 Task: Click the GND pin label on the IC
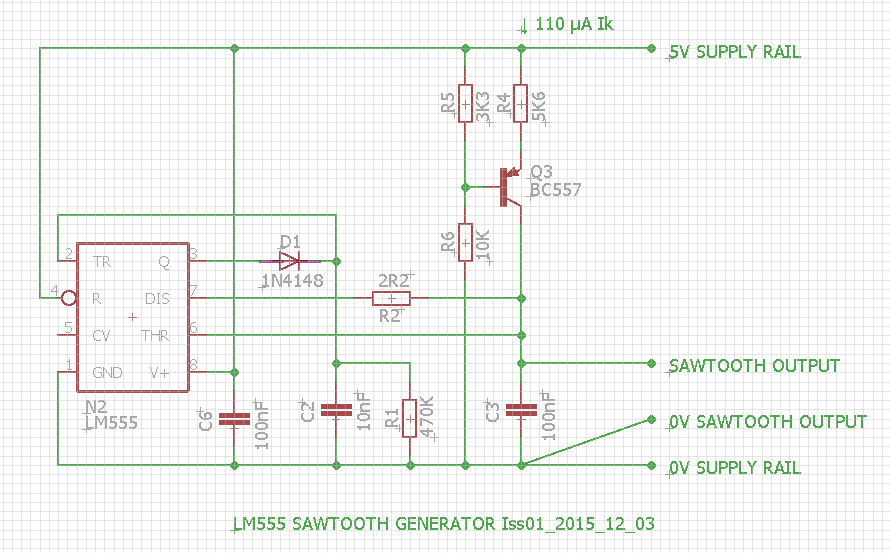(x=107, y=372)
